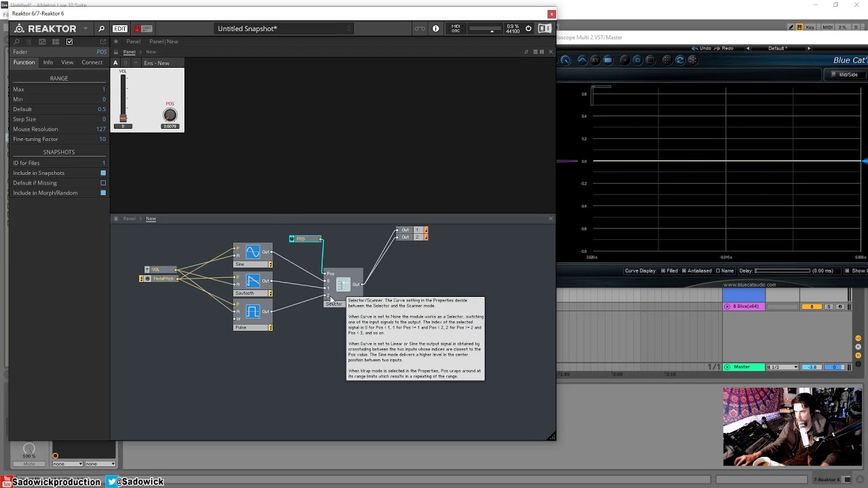The height and width of the screenshot is (488, 868).
Task: Click the VOL fader on the panel
Action: point(123,100)
